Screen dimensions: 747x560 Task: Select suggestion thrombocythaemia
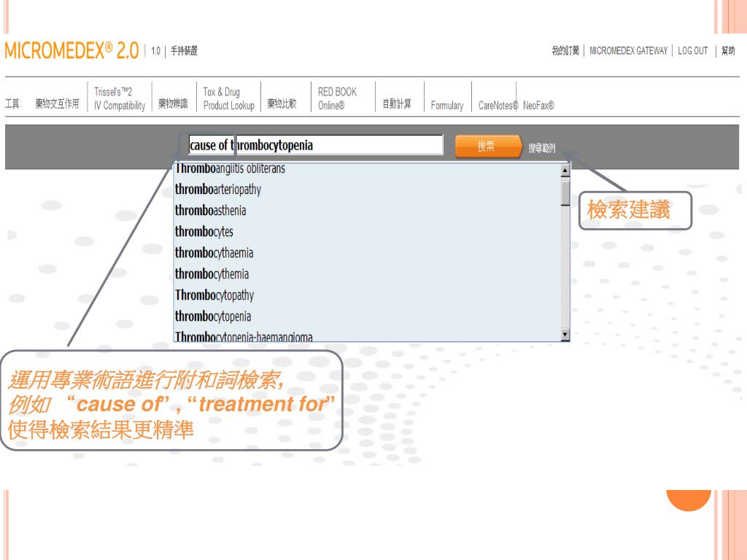(x=367, y=253)
